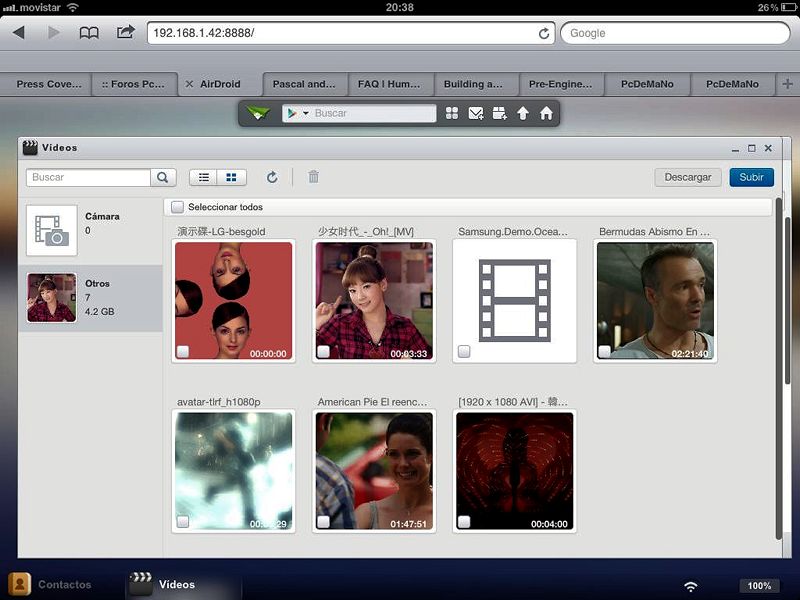Image resolution: width=800 pixels, height=600 pixels.
Task: Open the 少女时代 Oh! MV thumbnail
Action: pos(374,301)
